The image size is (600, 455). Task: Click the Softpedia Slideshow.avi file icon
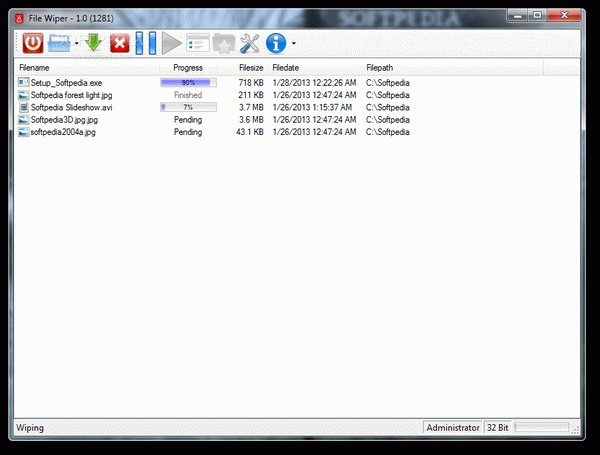coord(23,107)
